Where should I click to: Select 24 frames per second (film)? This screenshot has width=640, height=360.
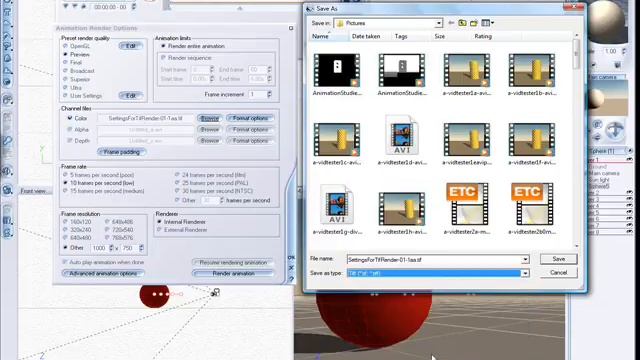click(210, 175)
